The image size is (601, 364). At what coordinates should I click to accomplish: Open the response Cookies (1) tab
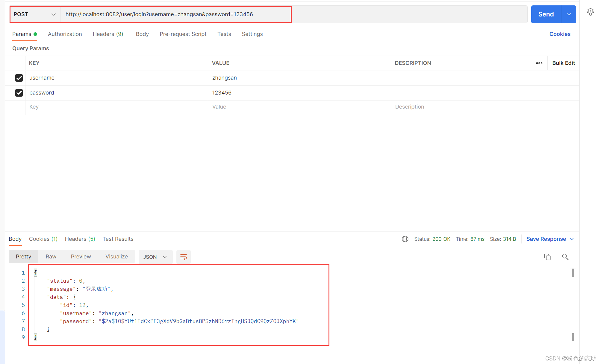tap(43, 239)
